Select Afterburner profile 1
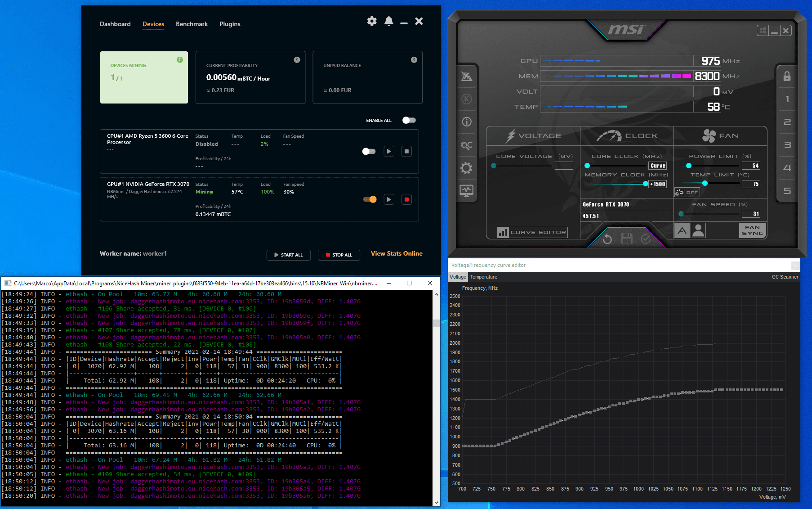 pyautogui.click(x=787, y=99)
